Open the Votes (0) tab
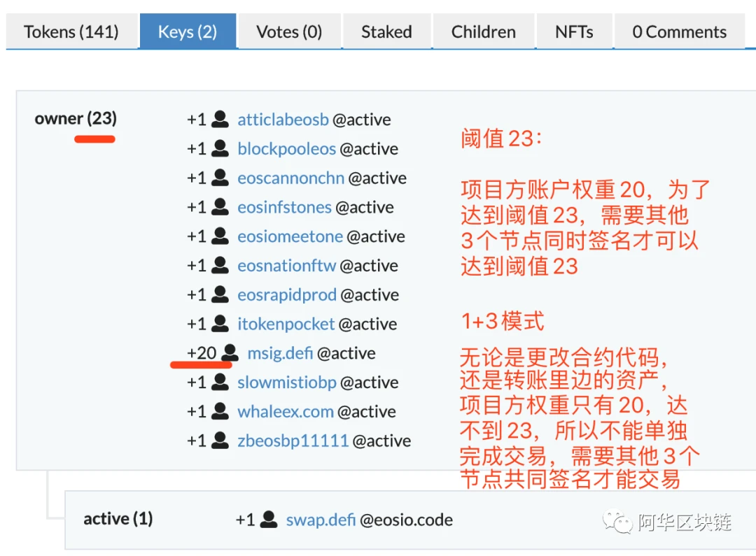This screenshot has width=756, height=556. (289, 31)
